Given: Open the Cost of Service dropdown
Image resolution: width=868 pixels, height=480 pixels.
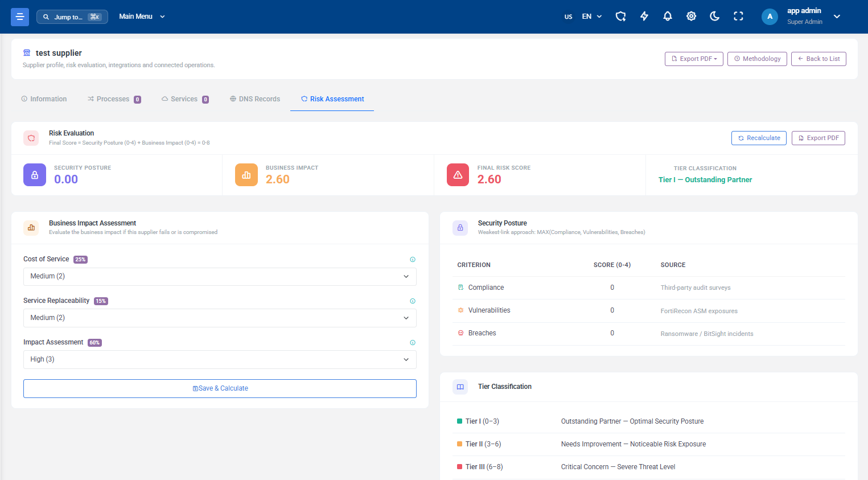Looking at the screenshot, I should (x=220, y=277).
